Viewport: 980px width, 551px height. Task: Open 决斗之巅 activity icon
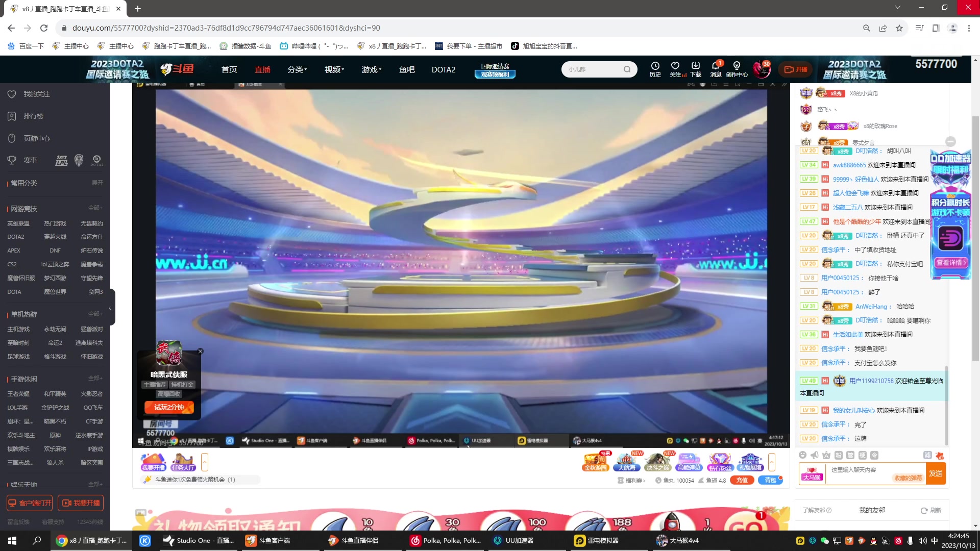tap(657, 462)
